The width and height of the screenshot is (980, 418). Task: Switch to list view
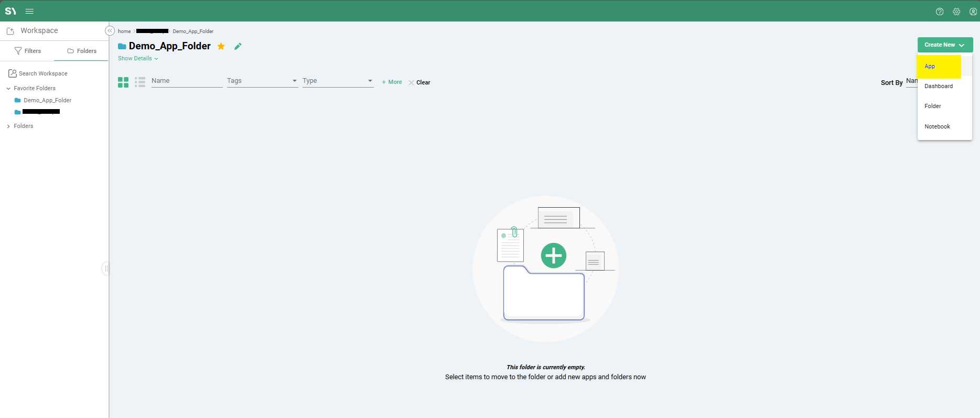140,82
